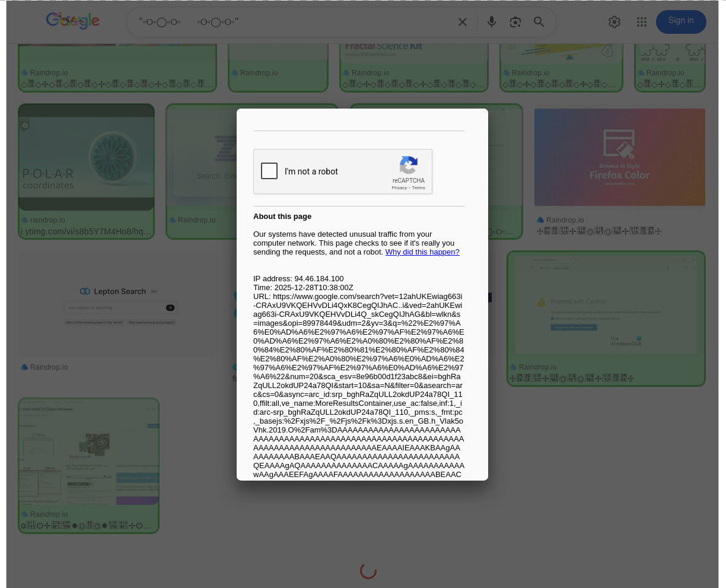Open the Lepton Search image result
Image resolution: width=726 pixels, height=588 pixels.
coord(118,305)
